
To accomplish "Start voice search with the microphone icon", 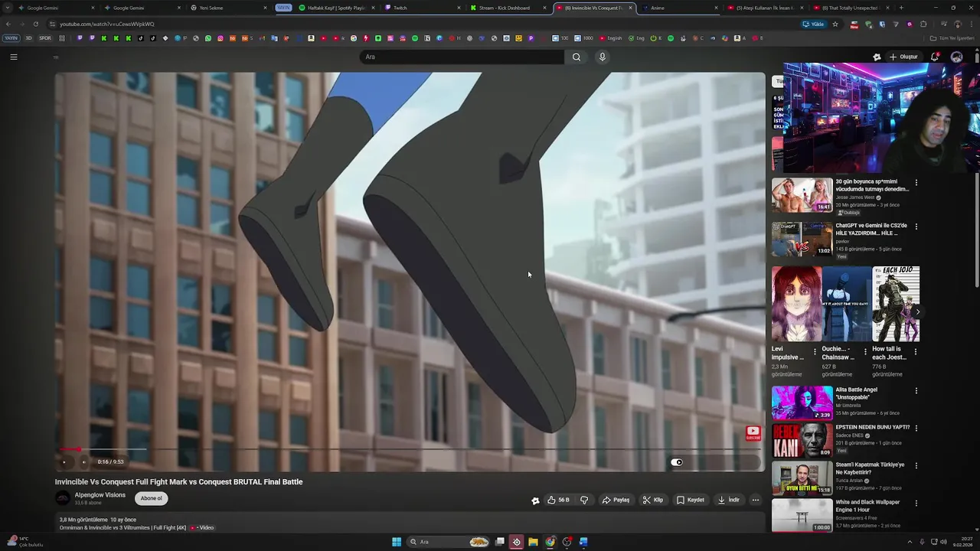I will (603, 57).
